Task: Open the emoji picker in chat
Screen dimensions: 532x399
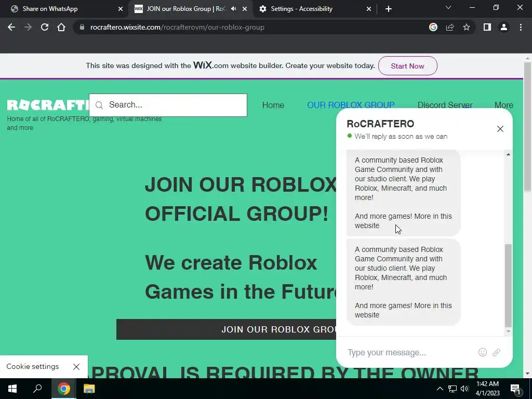Action: [x=483, y=353]
